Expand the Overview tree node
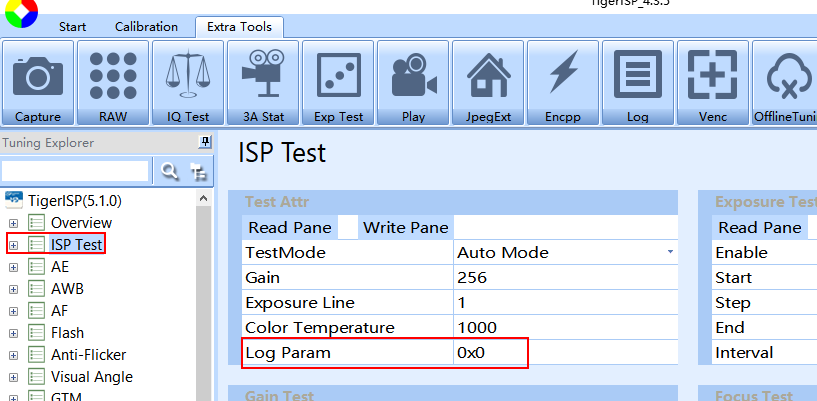The image size is (817, 401). tap(13, 222)
